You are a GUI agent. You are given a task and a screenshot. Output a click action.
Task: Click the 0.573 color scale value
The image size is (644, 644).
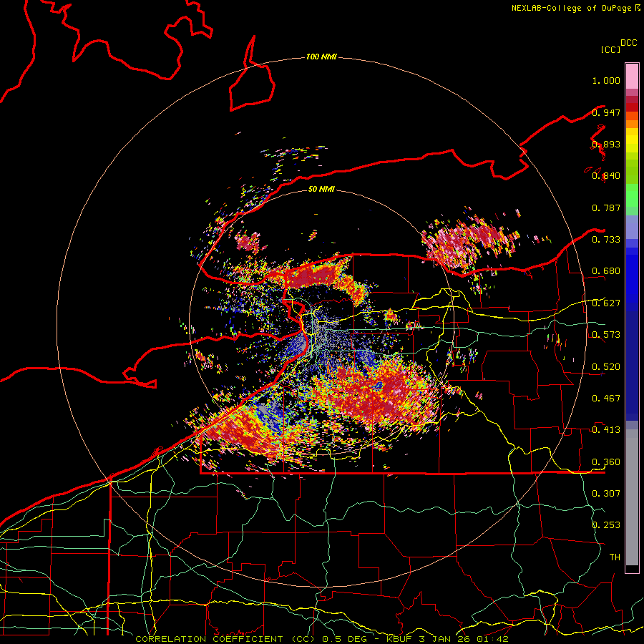[x=606, y=335]
